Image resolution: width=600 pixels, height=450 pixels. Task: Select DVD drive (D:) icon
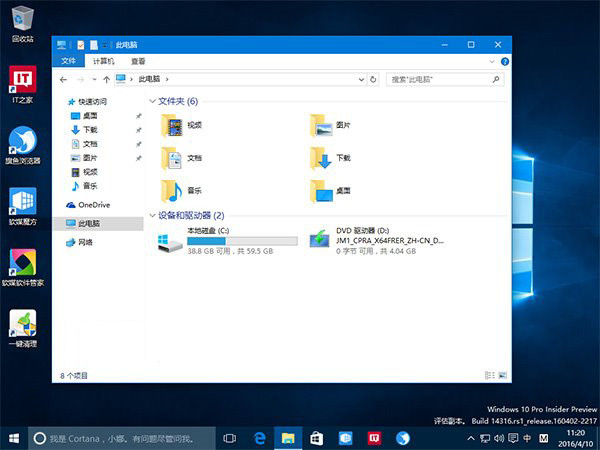[320, 241]
